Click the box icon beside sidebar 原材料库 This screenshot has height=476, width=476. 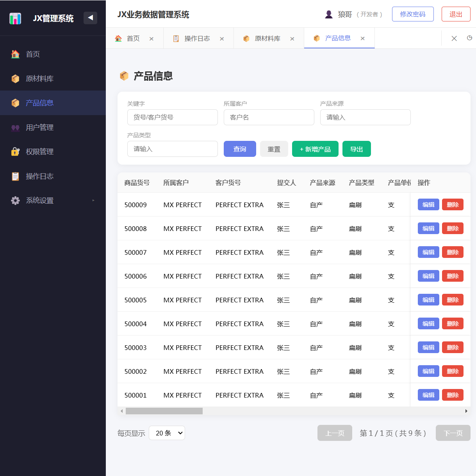point(15,79)
